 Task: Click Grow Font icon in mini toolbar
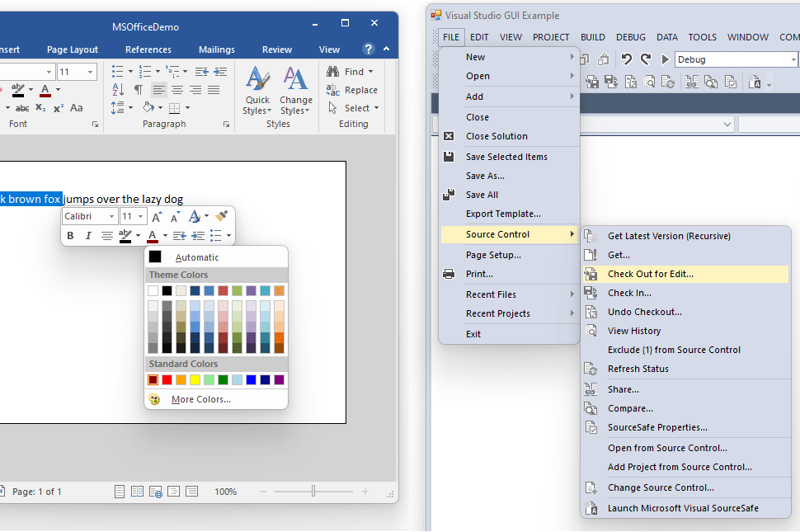coord(157,216)
